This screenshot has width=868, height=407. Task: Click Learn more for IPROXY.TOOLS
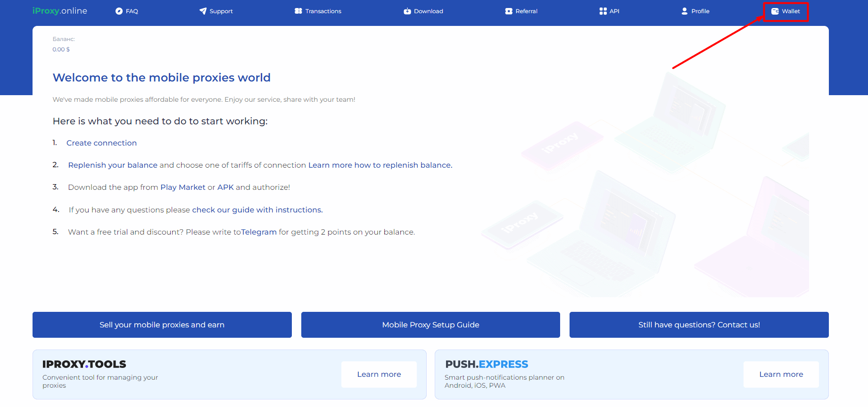click(379, 374)
